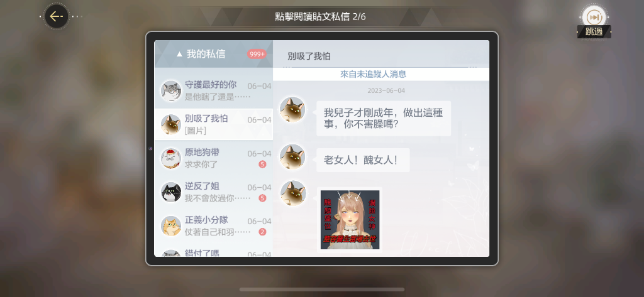This screenshot has height=297, width=644.
Task: Open 守護最好的你 conversation
Action: pos(214,91)
